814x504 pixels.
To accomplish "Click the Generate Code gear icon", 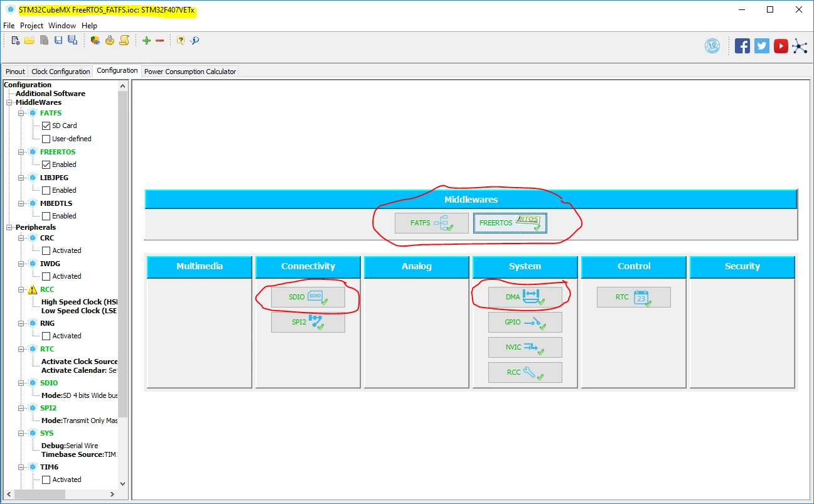I will (110, 40).
